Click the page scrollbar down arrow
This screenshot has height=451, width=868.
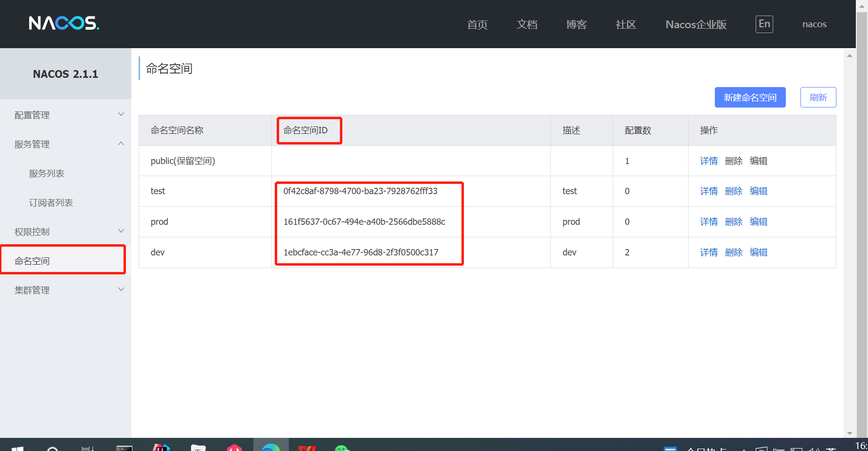(x=850, y=433)
